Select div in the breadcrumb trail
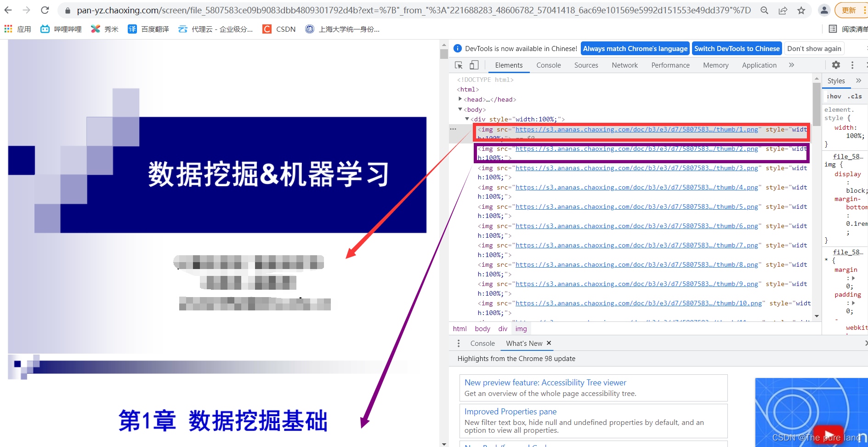Screen dimensions: 868x447 [x=503, y=329]
